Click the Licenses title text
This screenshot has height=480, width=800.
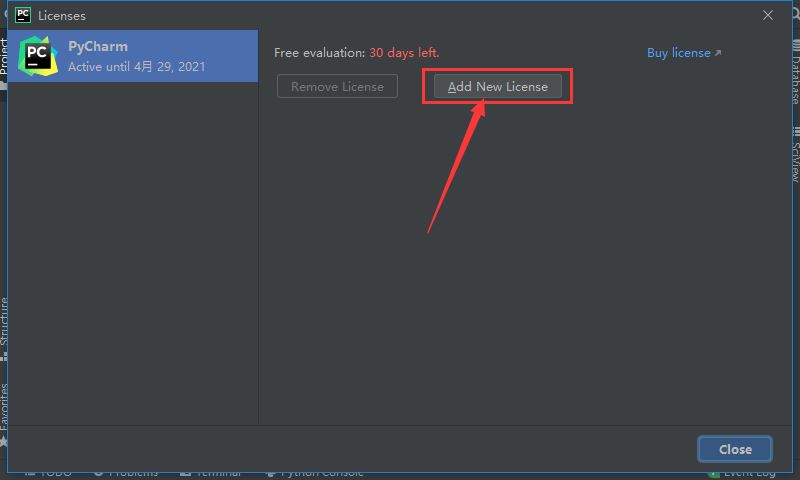click(x=62, y=16)
